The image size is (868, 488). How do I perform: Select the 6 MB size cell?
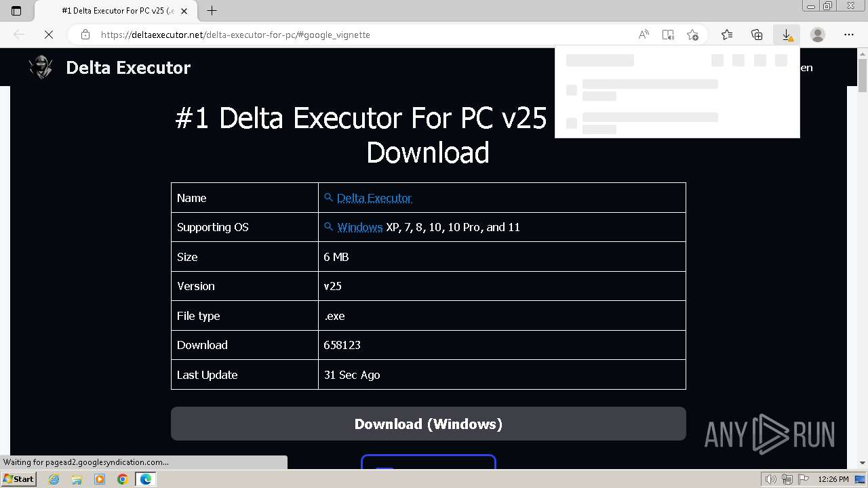tap(502, 257)
